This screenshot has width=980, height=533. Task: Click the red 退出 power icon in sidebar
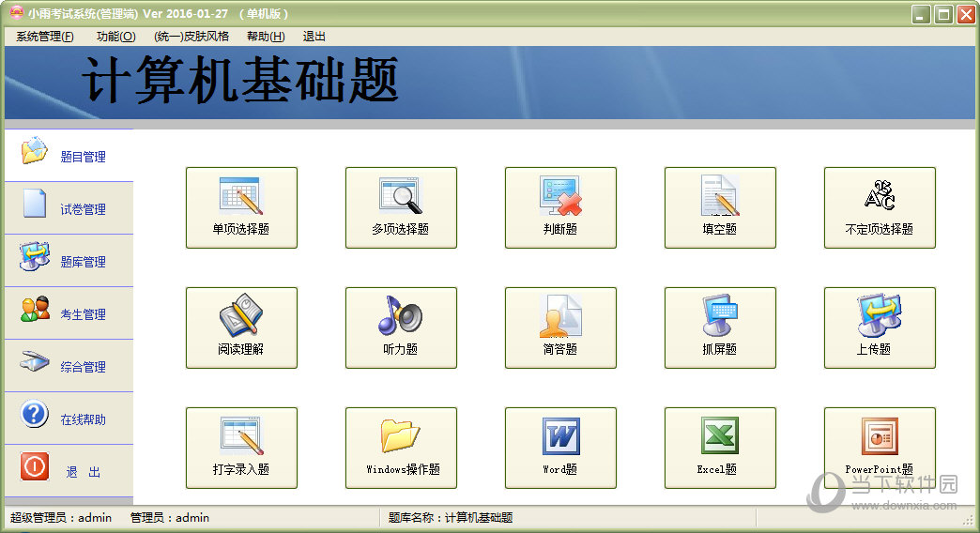pyautogui.click(x=35, y=466)
